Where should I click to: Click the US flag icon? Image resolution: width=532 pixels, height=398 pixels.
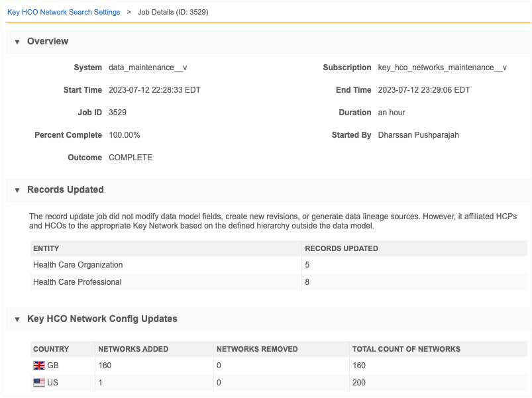tap(39, 383)
